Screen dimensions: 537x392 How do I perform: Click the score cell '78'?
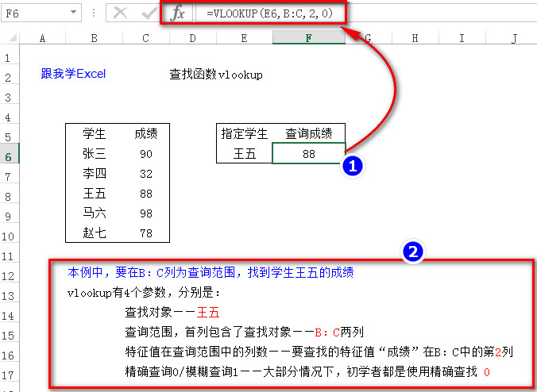coord(146,233)
